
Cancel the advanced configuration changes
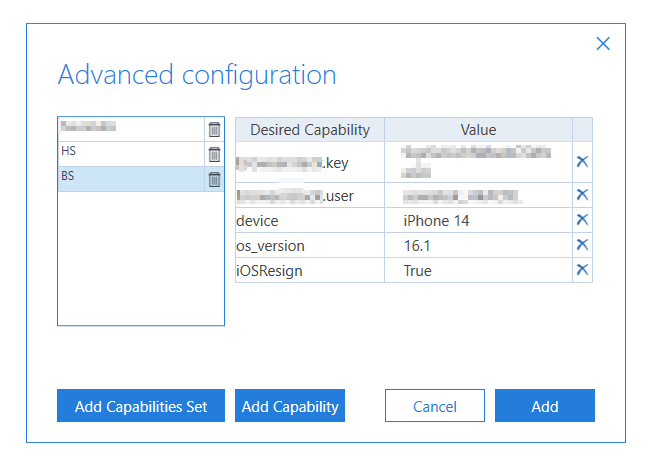(x=435, y=406)
